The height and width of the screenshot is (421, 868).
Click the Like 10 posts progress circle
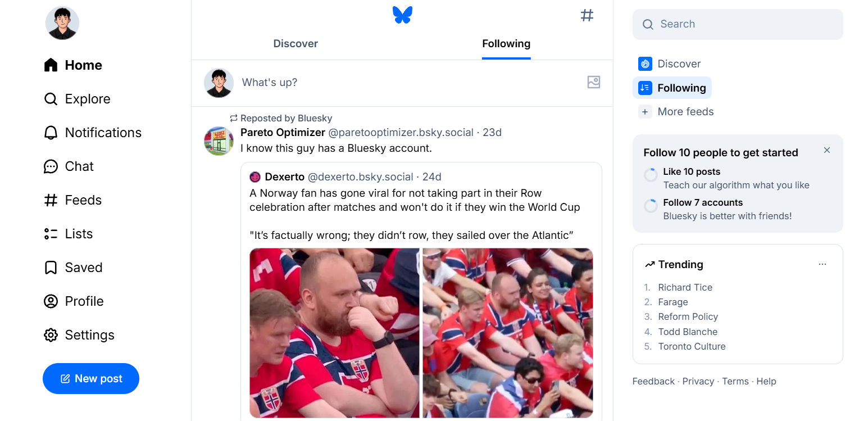click(651, 175)
